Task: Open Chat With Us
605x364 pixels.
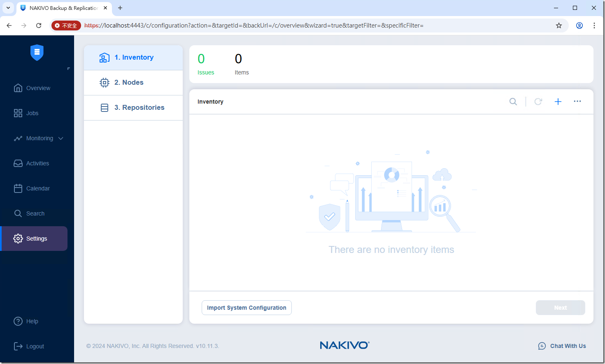Action: point(562,346)
